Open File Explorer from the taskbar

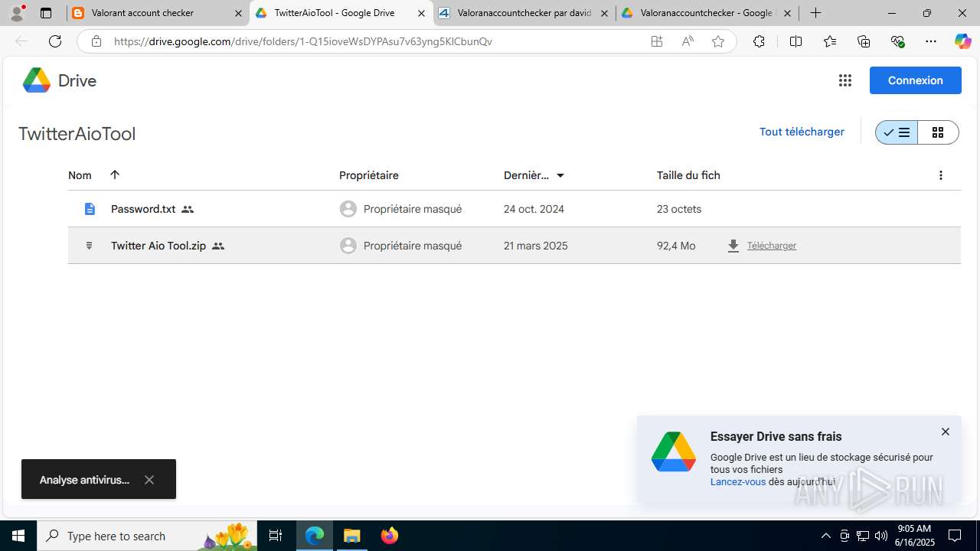coord(352,536)
